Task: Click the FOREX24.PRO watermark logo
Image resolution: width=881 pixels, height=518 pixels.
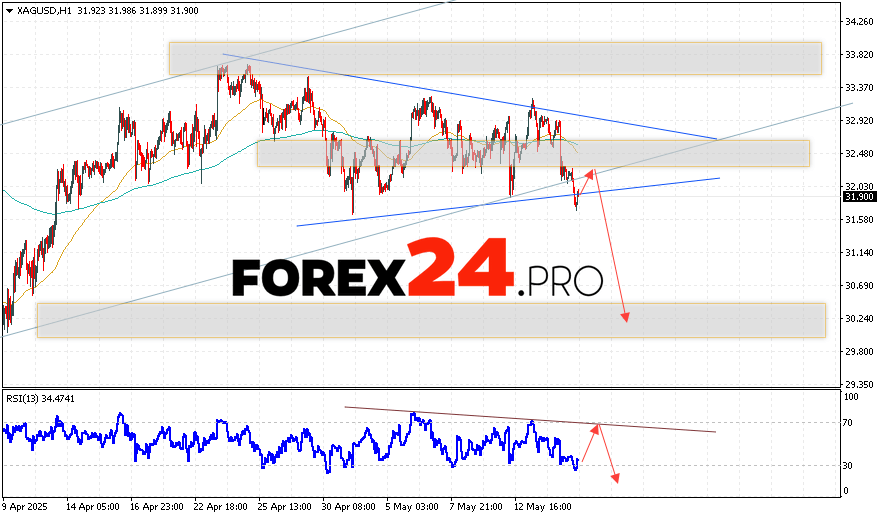Action: click(418, 270)
